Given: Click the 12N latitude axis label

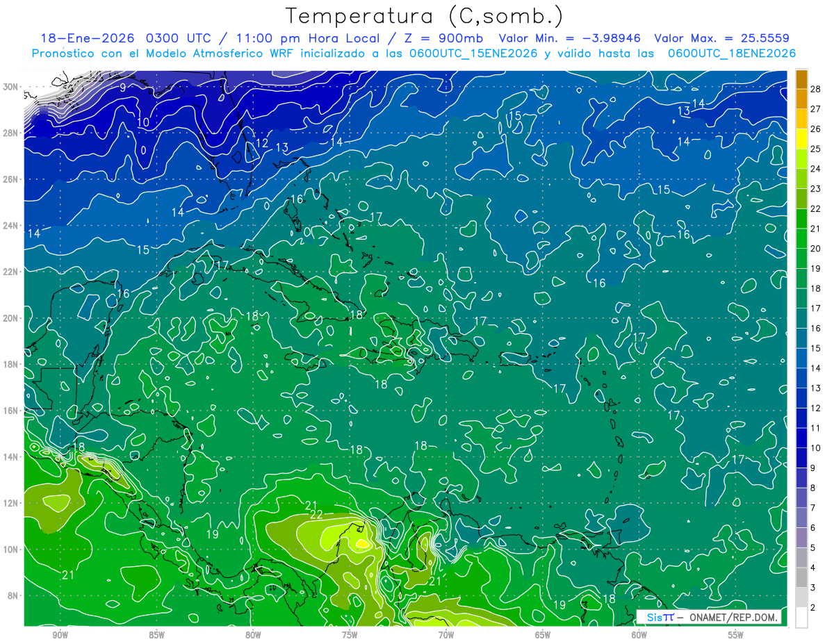Looking at the screenshot, I should pos(12,502).
